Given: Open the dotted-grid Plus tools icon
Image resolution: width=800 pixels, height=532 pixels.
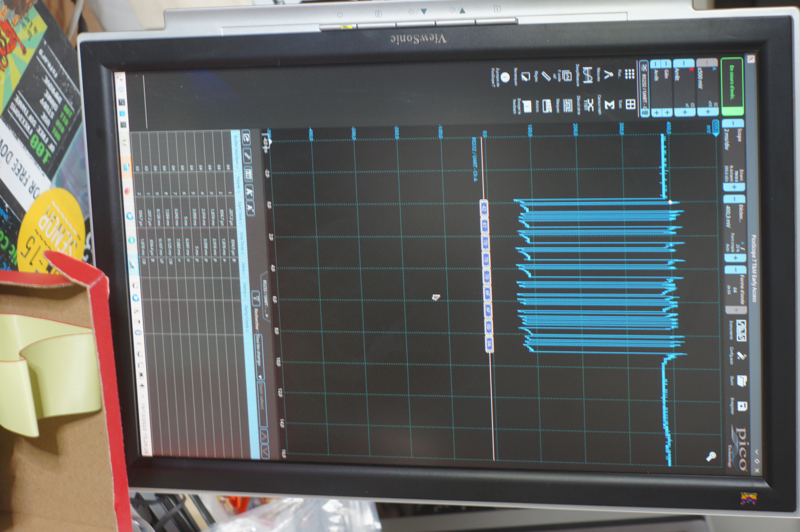Looking at the screenshot, I should pyautogui.click(x=630, y=74).
